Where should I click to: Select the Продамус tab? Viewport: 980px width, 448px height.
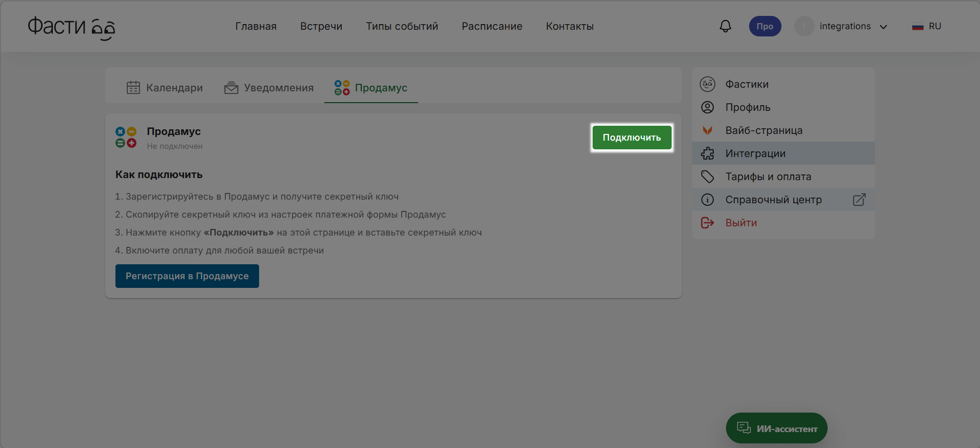tap(371, 88)
